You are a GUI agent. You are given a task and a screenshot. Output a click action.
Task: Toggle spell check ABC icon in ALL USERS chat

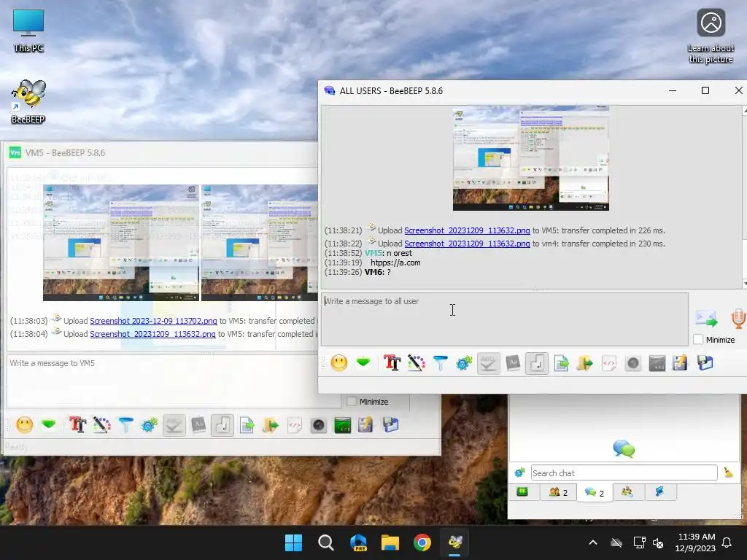tap(488, 363)
